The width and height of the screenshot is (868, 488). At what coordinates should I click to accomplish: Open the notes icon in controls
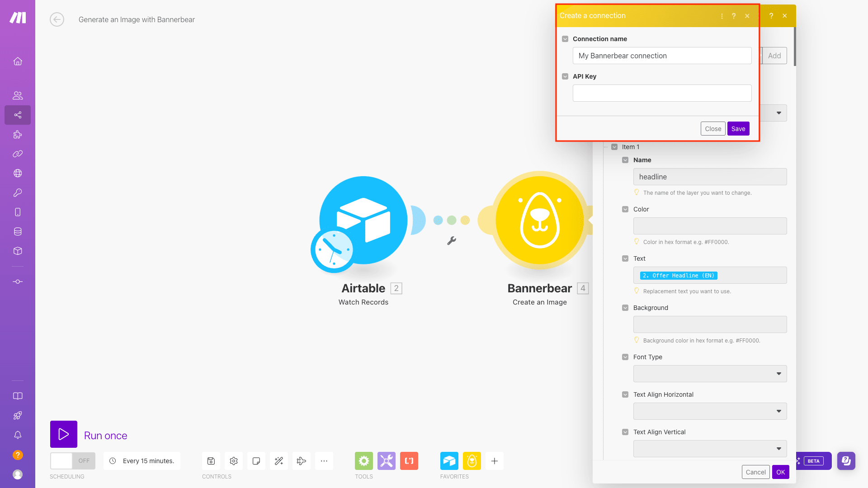click(256, 461)
